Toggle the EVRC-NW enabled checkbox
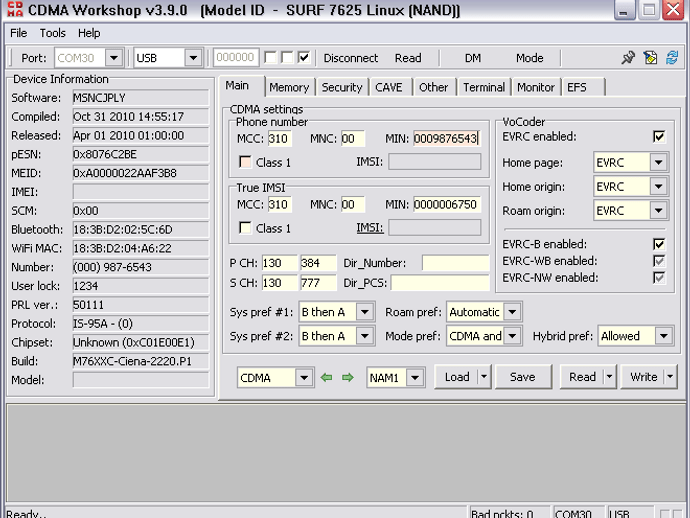This screenshot has height=518, width=690. click(x=659, y=278)
